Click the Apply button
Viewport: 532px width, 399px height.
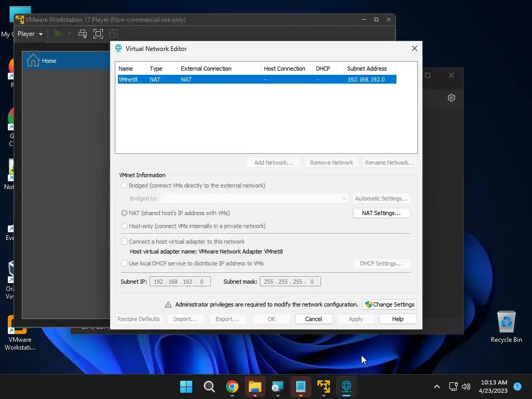(x=355, y=319)
